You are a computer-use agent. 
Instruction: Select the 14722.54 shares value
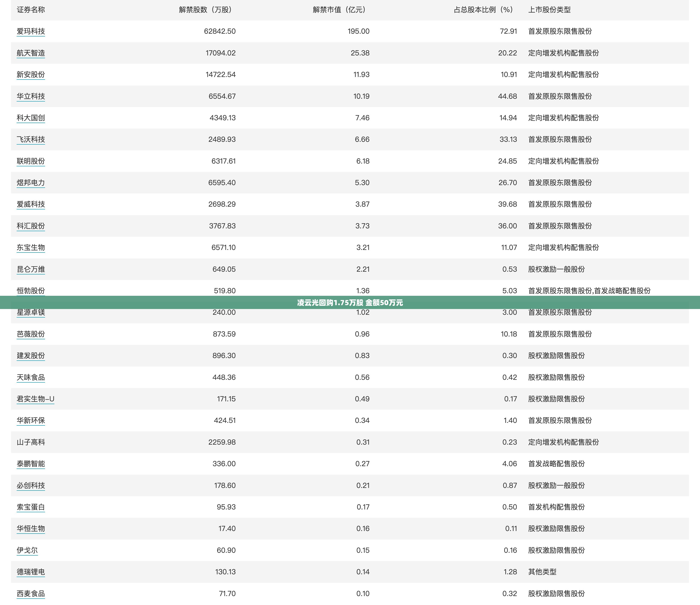221,75
